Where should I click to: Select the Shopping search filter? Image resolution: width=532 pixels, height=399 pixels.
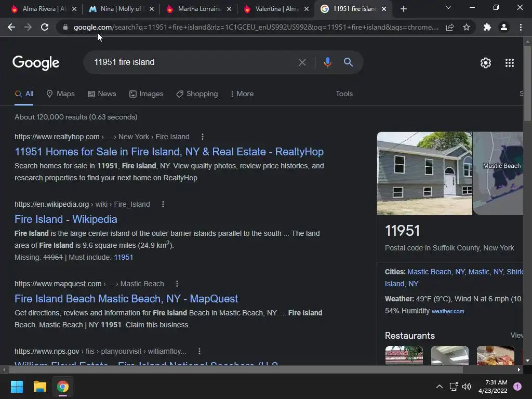pyautogui.click(x=197, y=94)
